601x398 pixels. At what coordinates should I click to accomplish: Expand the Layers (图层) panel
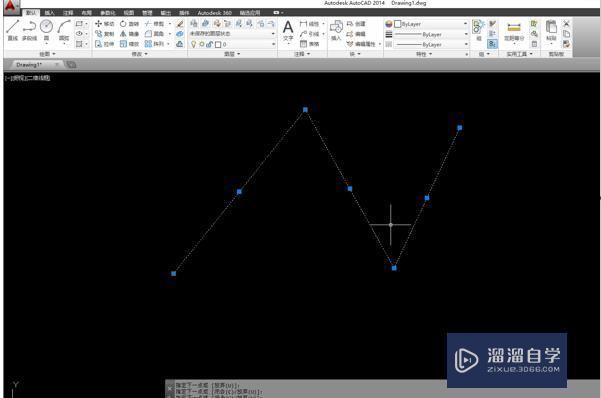pyautogui.click(x=232, y=54)
